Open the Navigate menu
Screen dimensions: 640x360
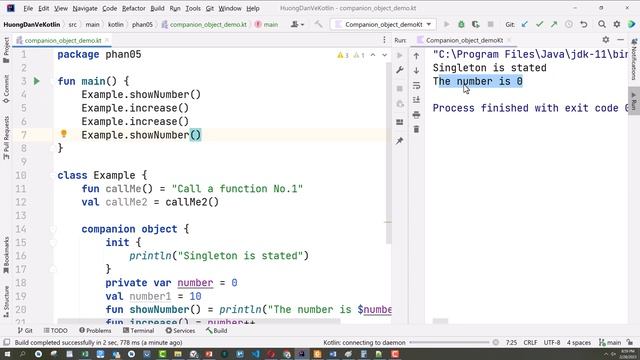(x=85, y=8)
